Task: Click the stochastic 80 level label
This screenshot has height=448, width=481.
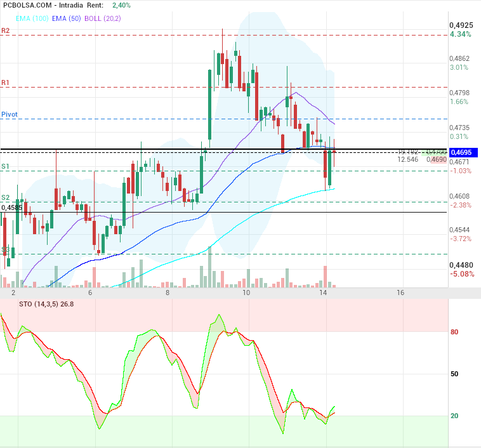Action: 454,332
